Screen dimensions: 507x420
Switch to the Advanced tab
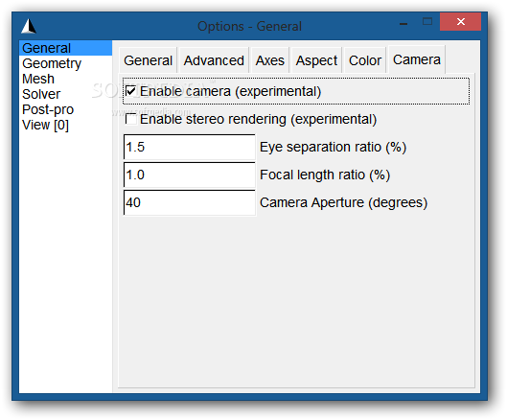[x=214, y=60]
